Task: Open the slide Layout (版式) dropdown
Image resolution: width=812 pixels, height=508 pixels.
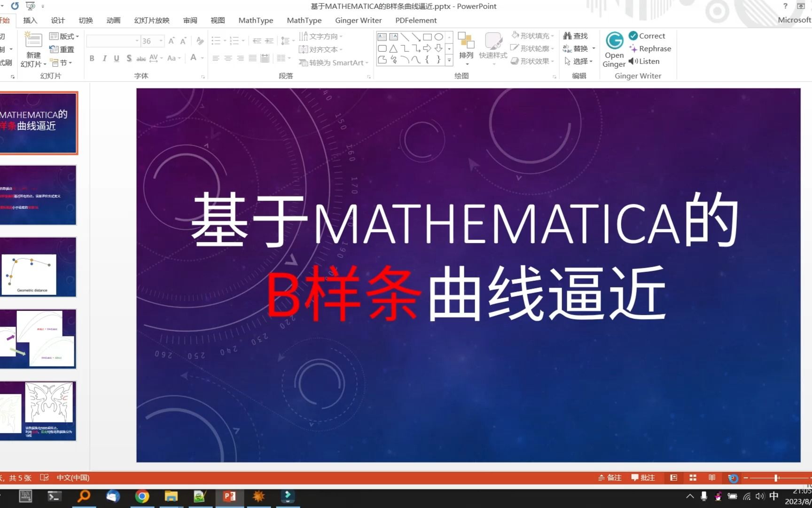Action: click(x=64, y=36)
